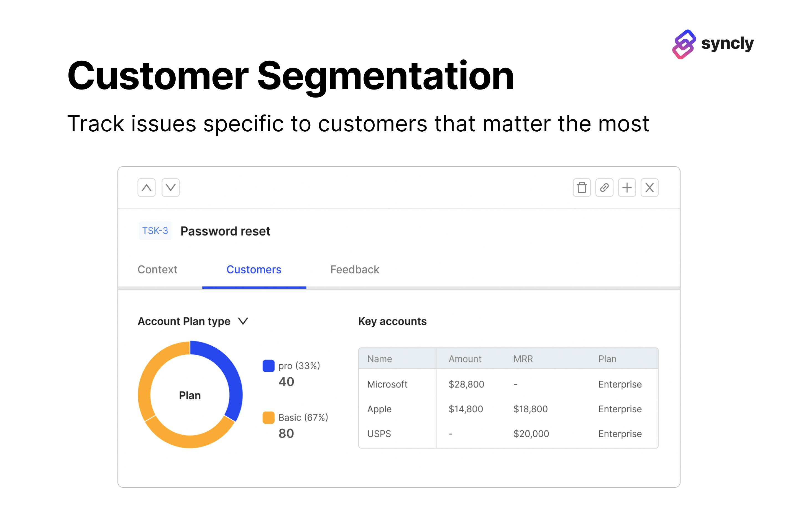Click the trash delete icon
This screenshot has width=798, height=532.
click(582, 188)
